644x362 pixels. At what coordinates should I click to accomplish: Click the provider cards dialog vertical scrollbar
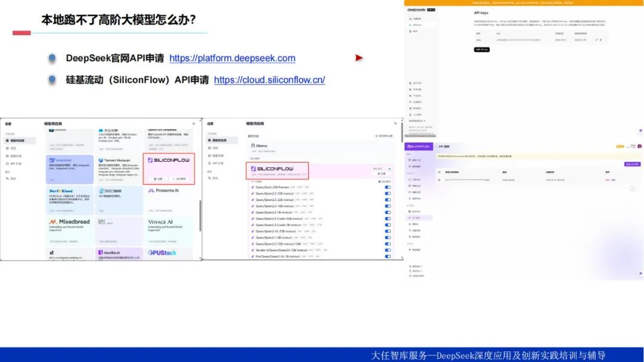pos(200,216)
